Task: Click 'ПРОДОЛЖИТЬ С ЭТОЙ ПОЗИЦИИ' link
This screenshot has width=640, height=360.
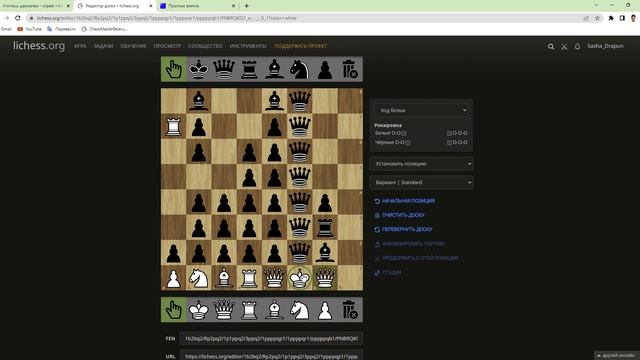Action: 416,258
